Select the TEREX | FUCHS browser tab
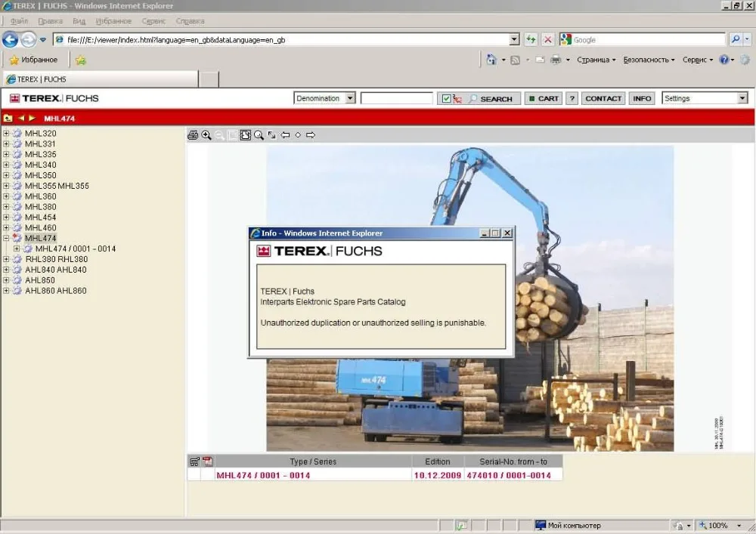Viewport: 756px width, 534px height. (x=101, y=79)
